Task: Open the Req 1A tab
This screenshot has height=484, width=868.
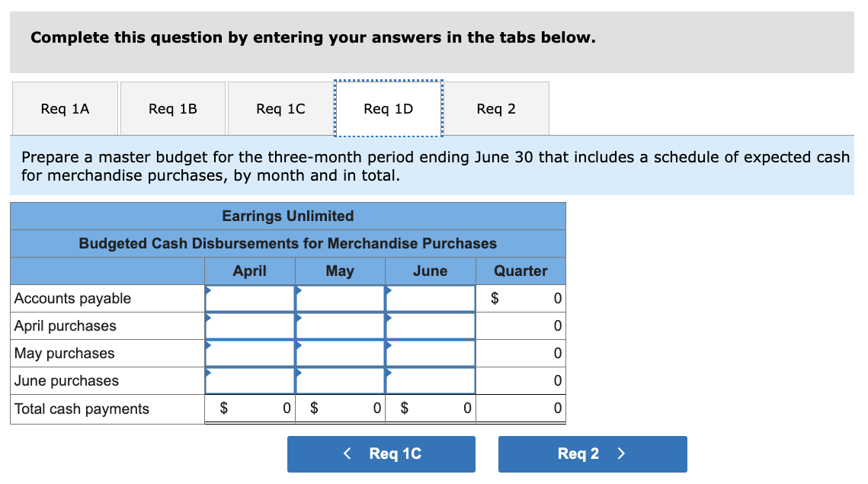Action: coord(65,109)
